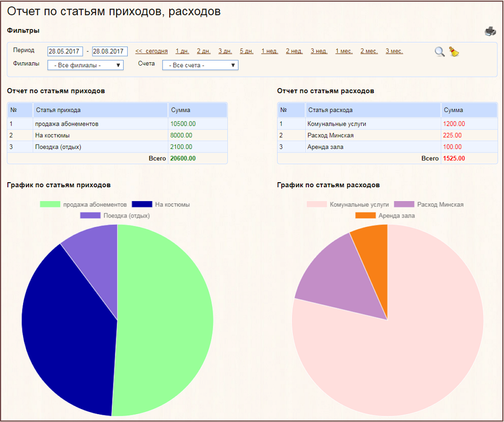Toggle the Аренда зала orange legend swatch
Image resolution: width=504 pixels, height=422 pixels.
(366, 216)
